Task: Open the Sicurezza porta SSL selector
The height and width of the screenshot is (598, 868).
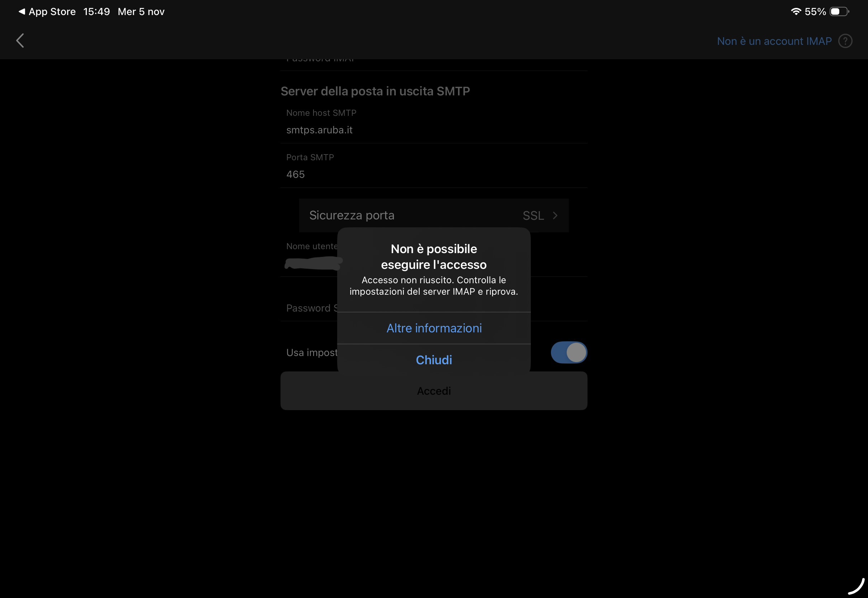Action: (434, 215)
